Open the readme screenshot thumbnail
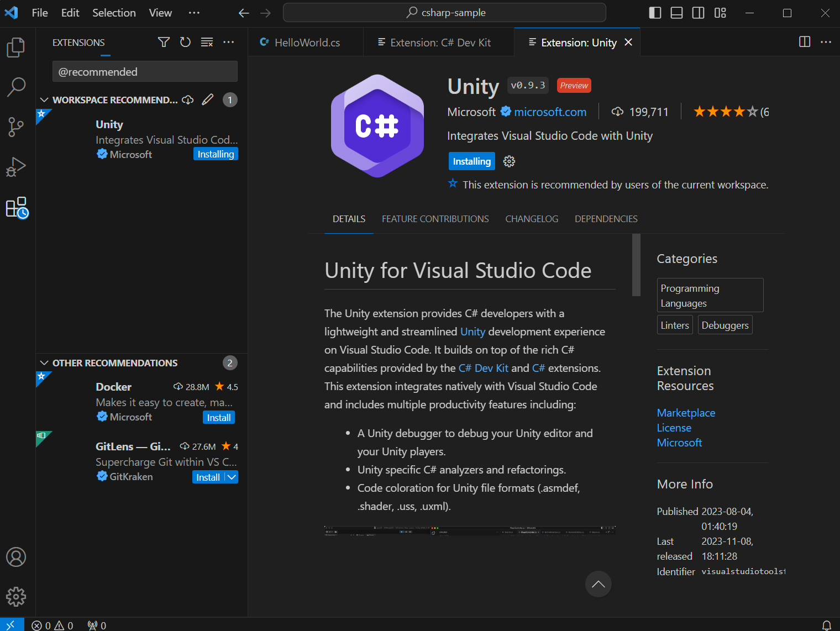Viewport: 840px width, 631px height. coord(470,530)
